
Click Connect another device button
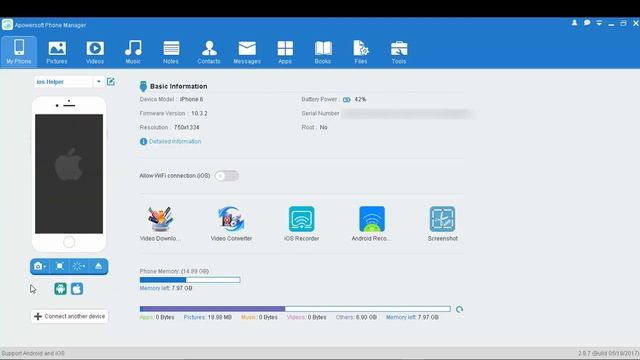tap(70, 316)
